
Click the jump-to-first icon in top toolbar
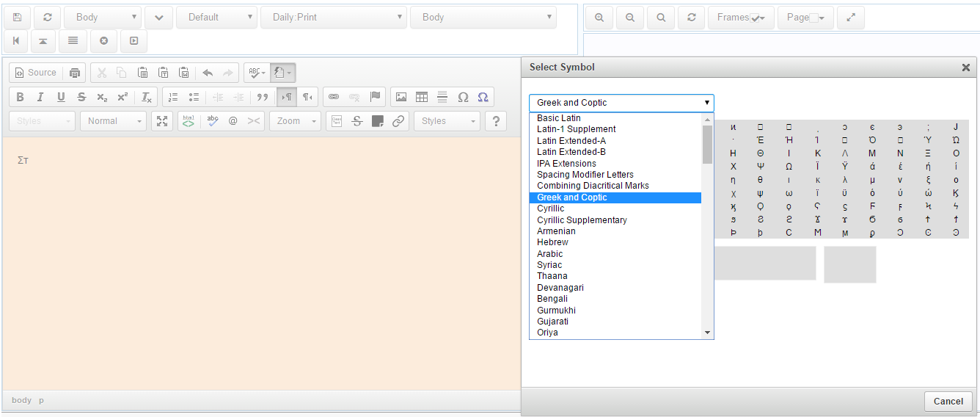point(16,41)
